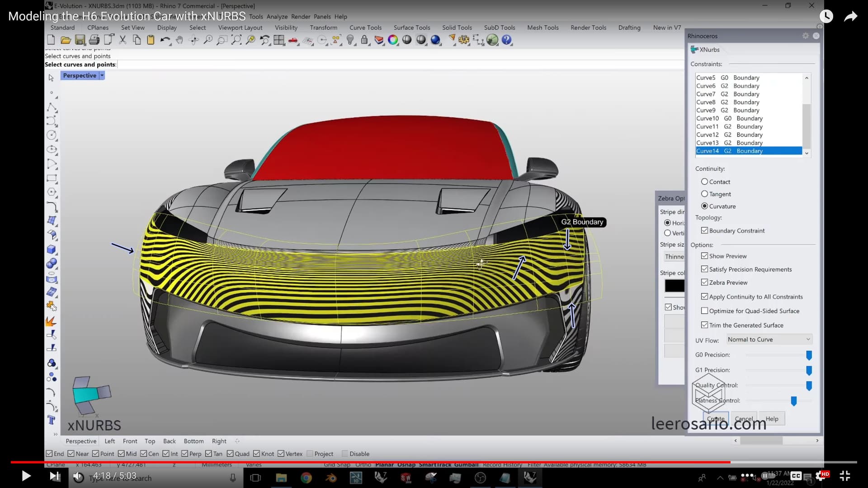Click the light bulb icon
Viewport: 868px width, 488px height.
350,40
